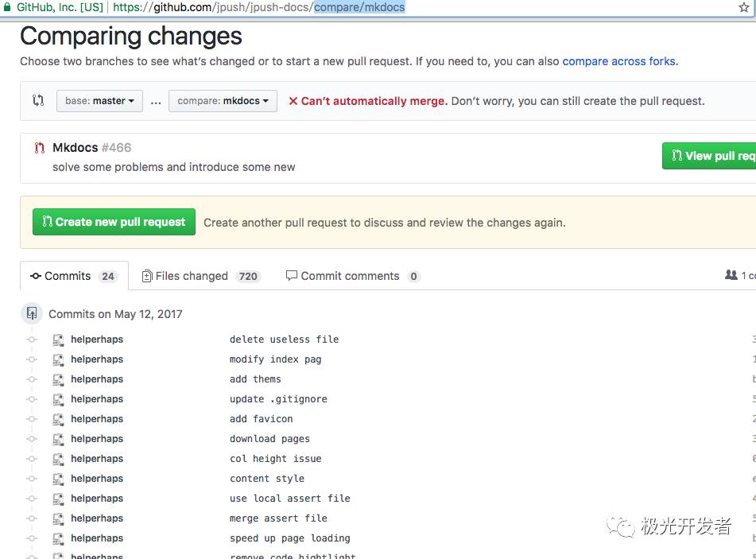756x559 pixels.
Task: Open the 'download pages' commit message
Action: (x=269, y=439)
